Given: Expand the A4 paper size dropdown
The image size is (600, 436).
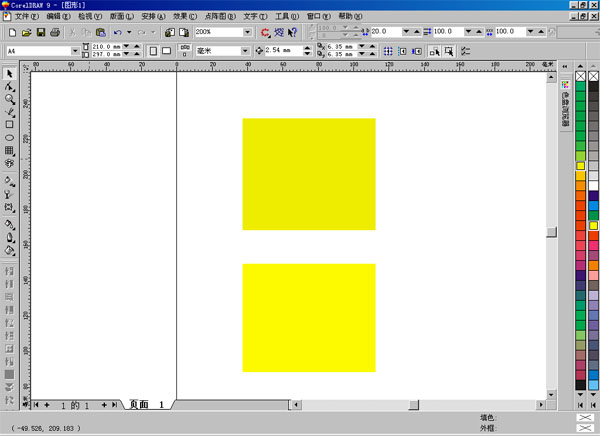Looking at the screenshot, I should [x=75, y=51].
